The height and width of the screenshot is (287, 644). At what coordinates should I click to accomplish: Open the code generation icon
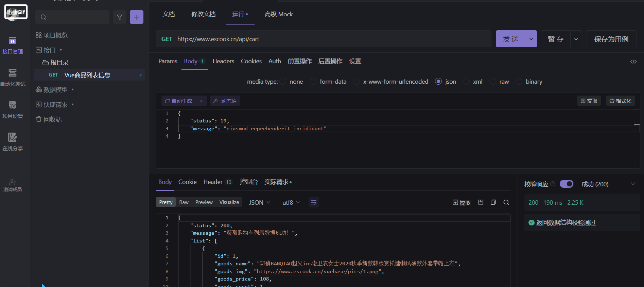[x=633, y=62]
